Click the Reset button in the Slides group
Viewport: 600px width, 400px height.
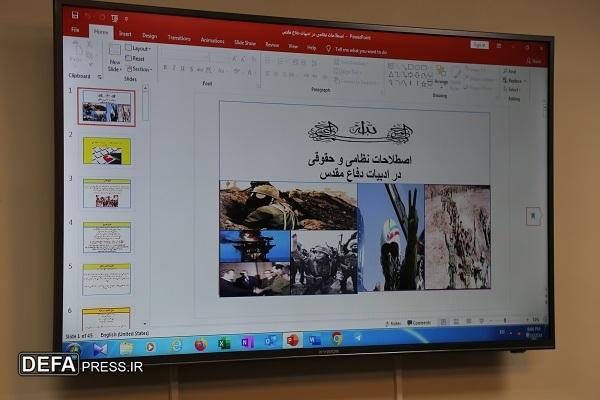[x=135, y=59]
